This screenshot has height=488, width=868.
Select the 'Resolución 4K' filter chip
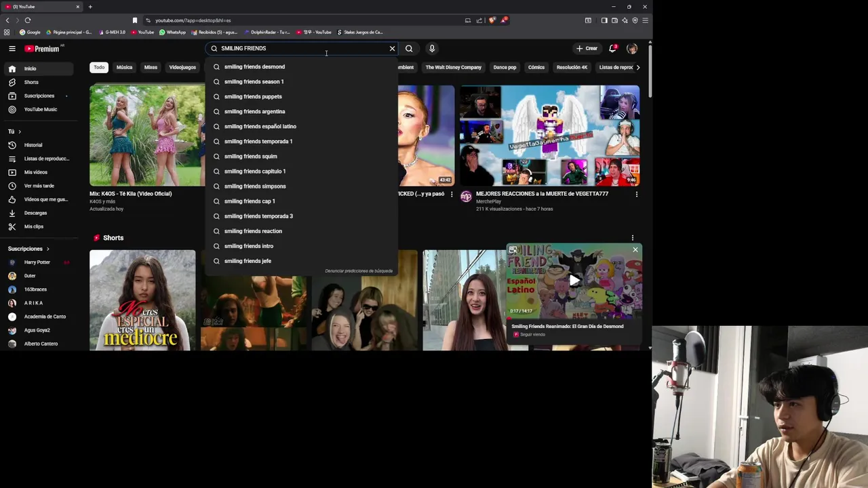click(572, 67)
